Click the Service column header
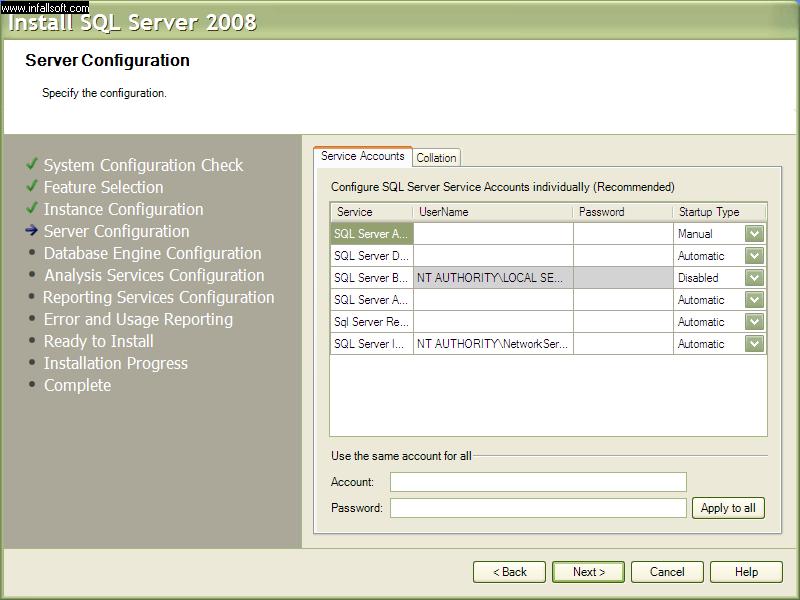Screen dimensions: 800x600 pos(371,212)
